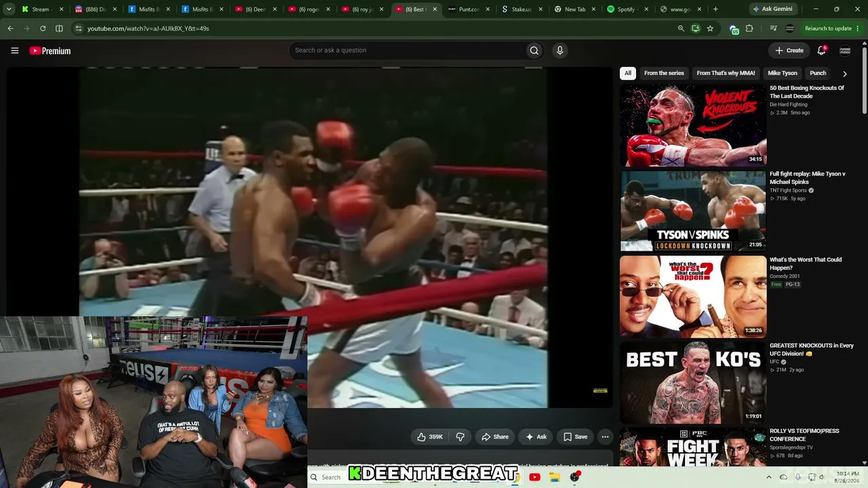Go to YouTube Premium home logo
This screenshot has height=488, width=868.
coord(50,51)
